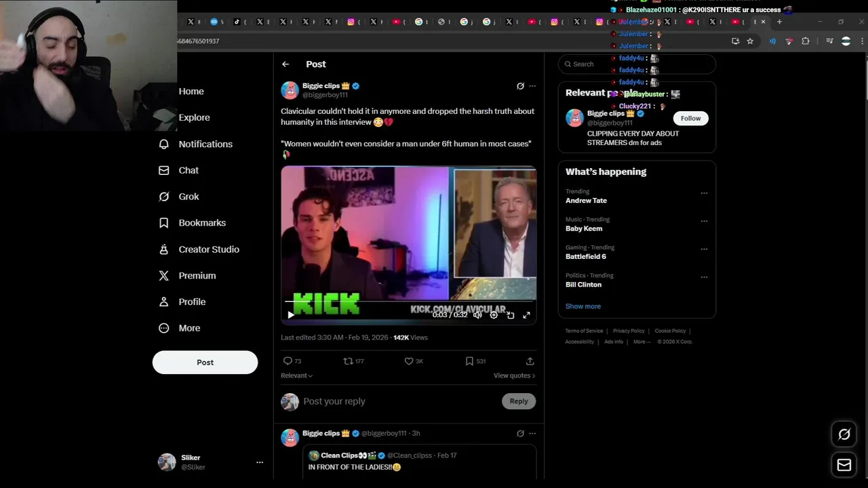This screenshot has height=488, width=868.
Task: Open the Privacy Policy link
Action: pyautogui.click(x=629, y=331)
